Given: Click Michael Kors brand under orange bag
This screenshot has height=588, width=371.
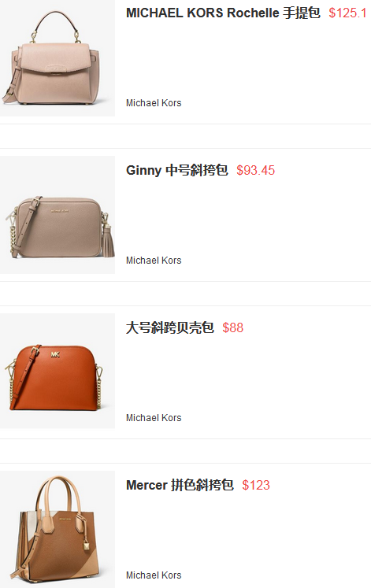Looking at the screenshot, I should [x=154, y=418].
